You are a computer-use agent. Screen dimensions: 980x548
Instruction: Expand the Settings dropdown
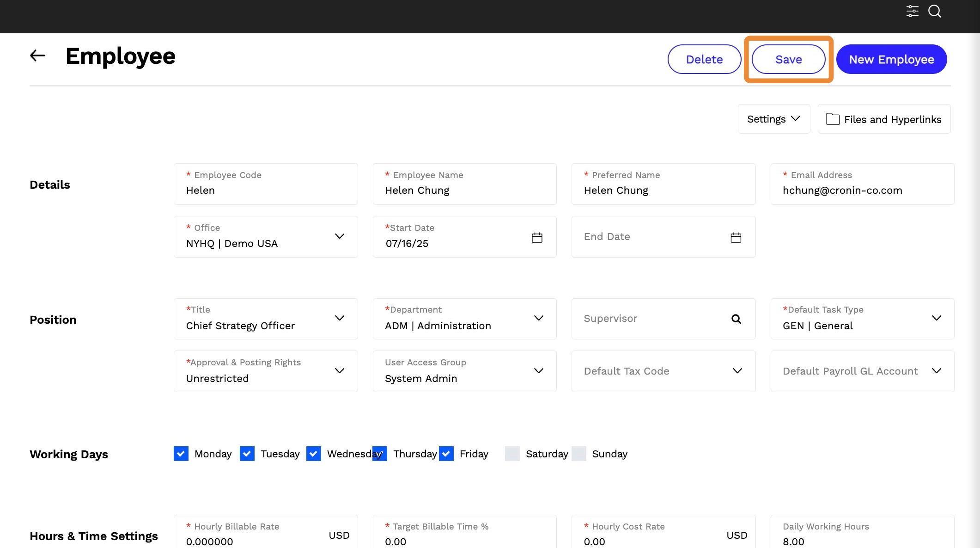pos(774,119)
